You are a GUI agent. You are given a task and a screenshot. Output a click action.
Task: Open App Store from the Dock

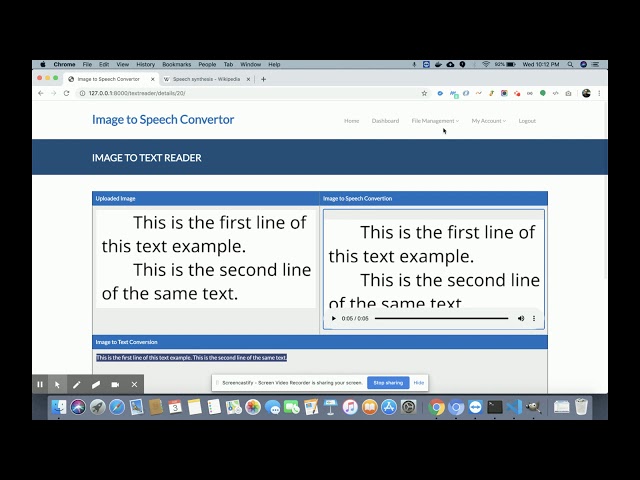389,407
